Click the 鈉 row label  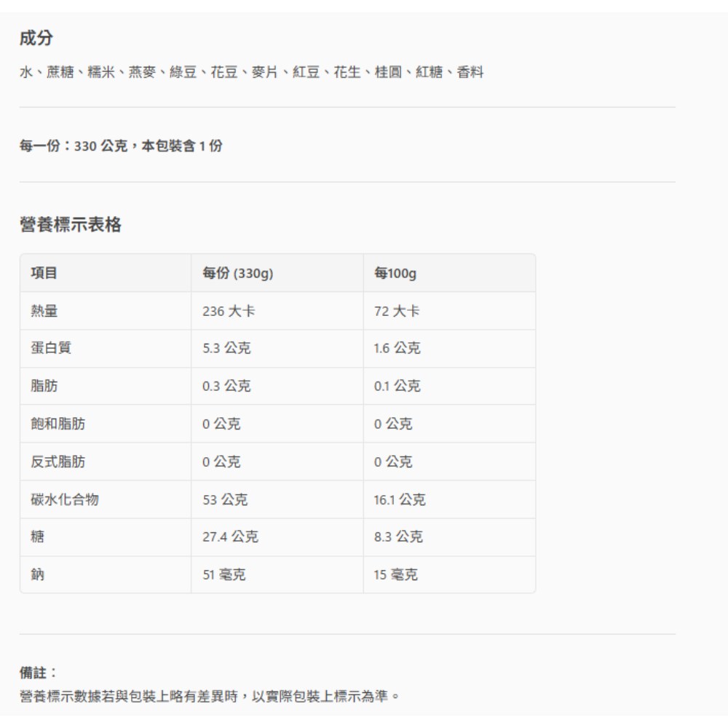coord(37,575)
